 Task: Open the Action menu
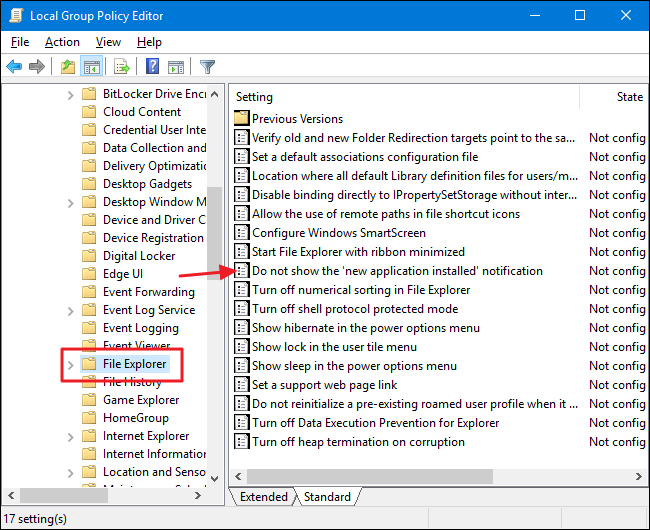tap(62, 42)
